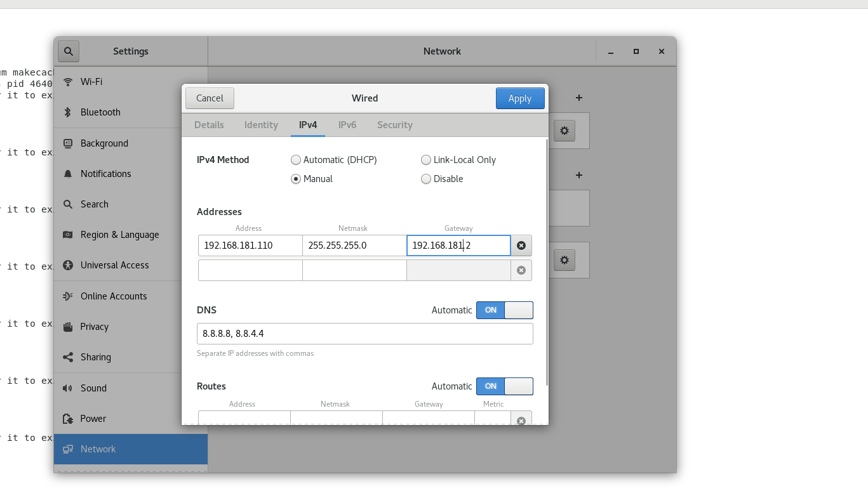The width and height of the screenshot is (868, 498).
Task: Click the 'Addresses' section heading
Action: tap(219, 212)
